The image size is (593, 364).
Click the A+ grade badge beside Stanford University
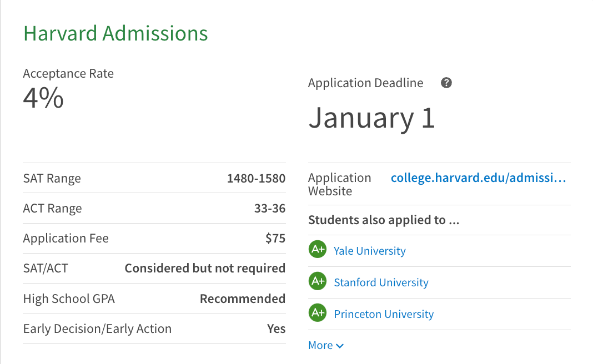click(318, 281)
